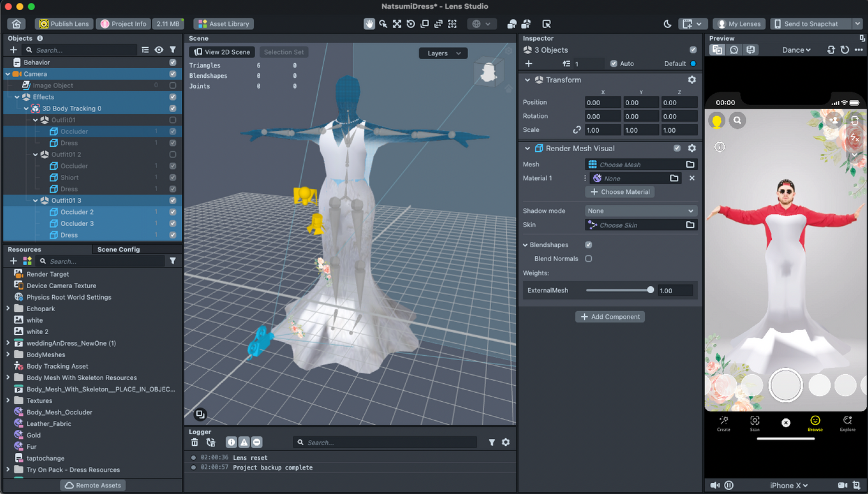Screen dimensions: 868x494
Task: Toggle 3 Objects enabled checkbox
Action: tap(693, 50)
